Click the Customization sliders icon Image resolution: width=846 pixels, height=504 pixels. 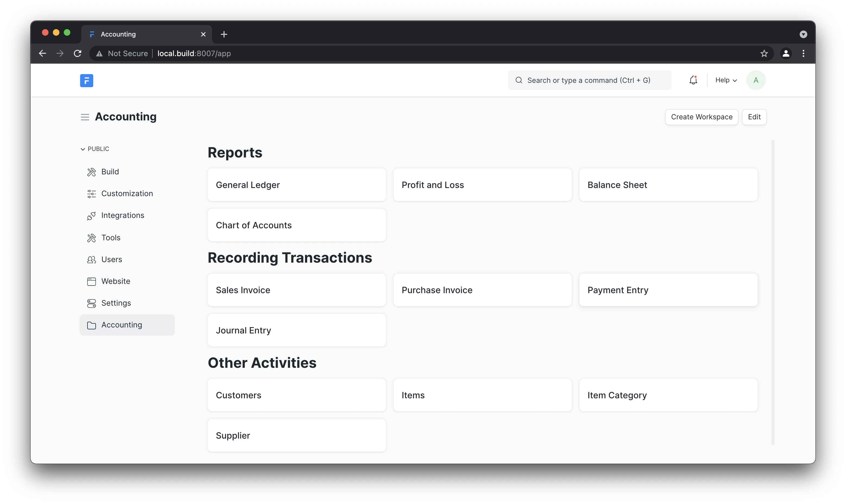[91, 194]
